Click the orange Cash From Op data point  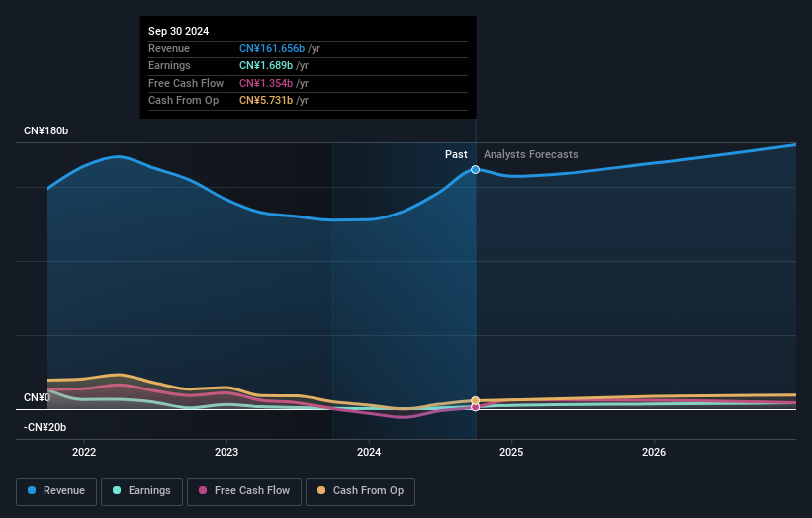point(475,400)
